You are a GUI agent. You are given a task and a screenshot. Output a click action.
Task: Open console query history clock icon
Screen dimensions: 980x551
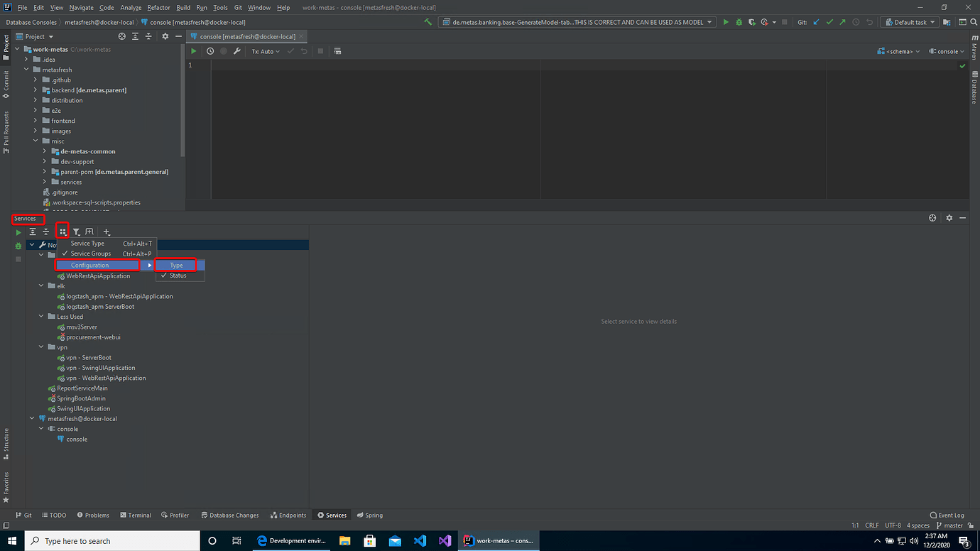(x=210, y=50)
